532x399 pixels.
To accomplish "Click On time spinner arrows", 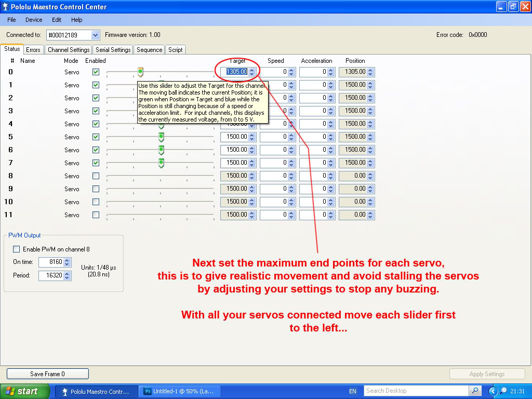I will tap(67, 262).
